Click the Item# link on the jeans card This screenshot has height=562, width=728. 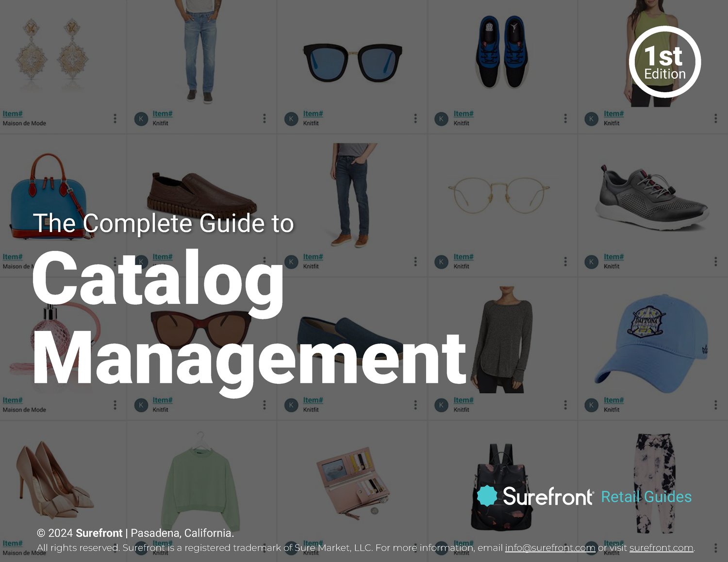click(163, 113)
